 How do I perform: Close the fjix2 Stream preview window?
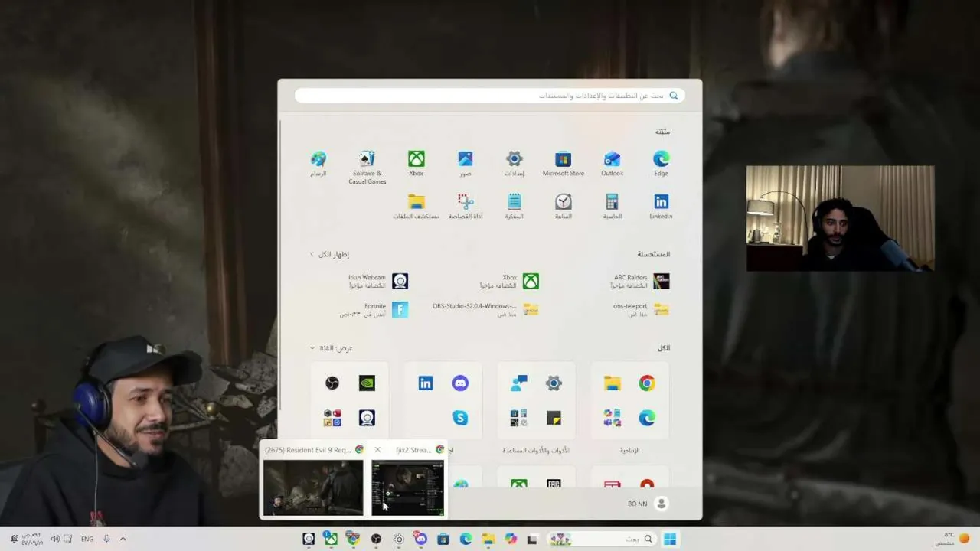tap(377, 450)
